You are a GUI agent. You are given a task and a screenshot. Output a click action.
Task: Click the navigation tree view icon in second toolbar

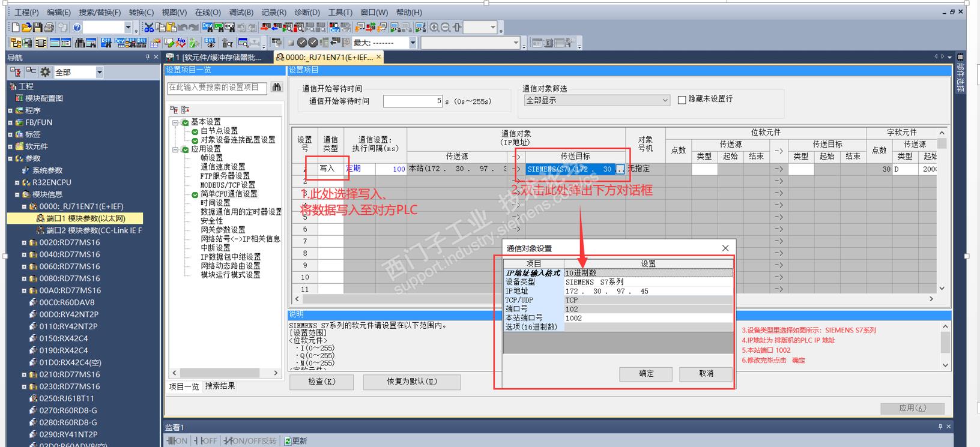(16, 43)
